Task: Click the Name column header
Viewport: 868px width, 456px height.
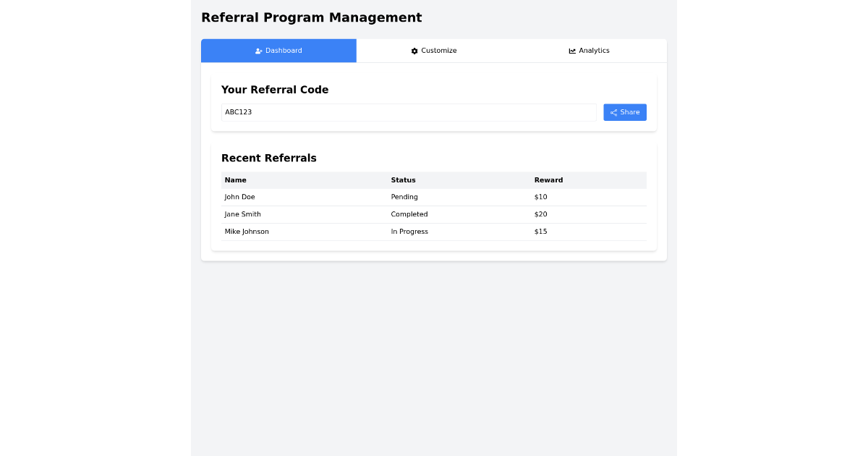Action: pos(235,180)
